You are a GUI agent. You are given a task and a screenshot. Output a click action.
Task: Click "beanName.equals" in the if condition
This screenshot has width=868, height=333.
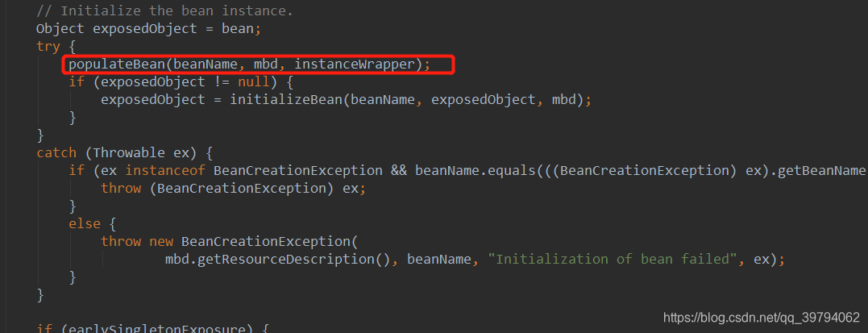coord(475,170)
